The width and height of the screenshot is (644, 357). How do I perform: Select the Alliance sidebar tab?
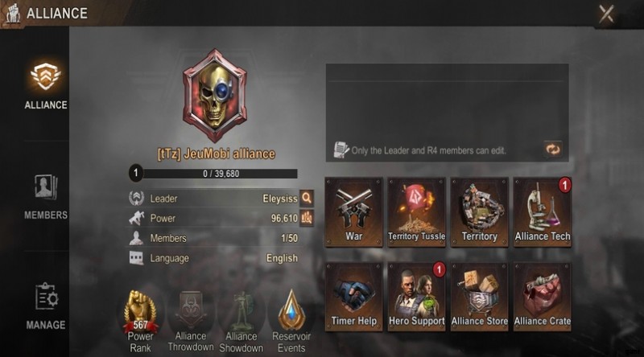point(46,86)
